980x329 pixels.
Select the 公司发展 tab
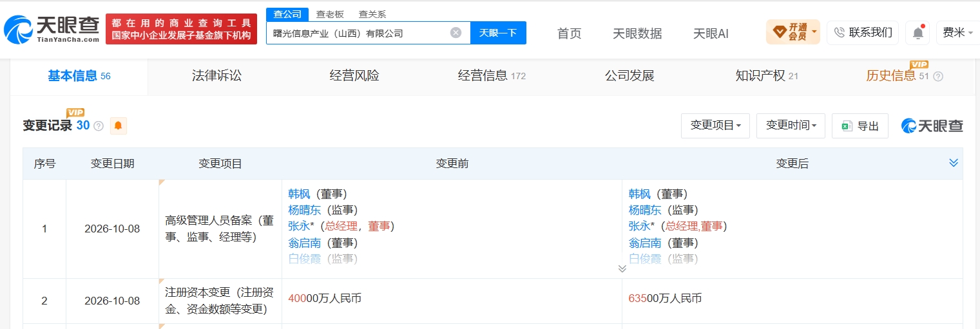pos(629,76)
